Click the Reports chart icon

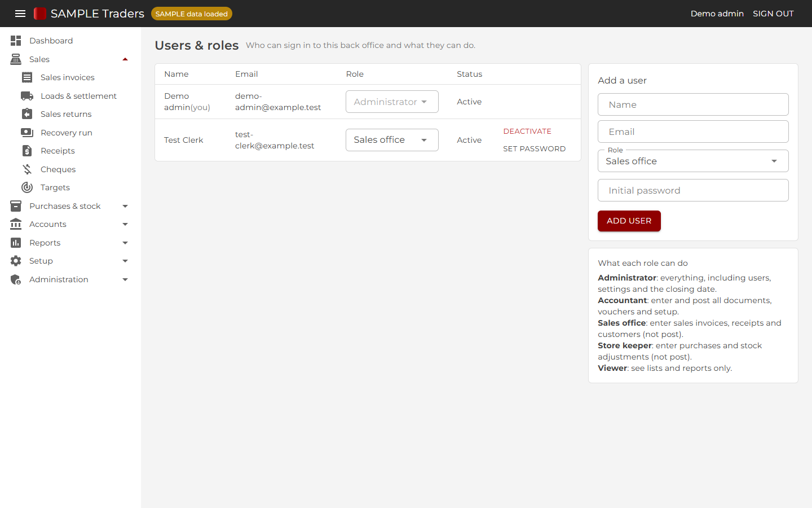pos(16,243)
